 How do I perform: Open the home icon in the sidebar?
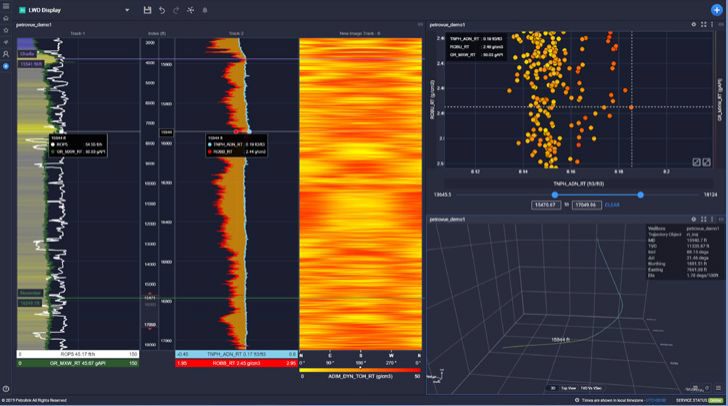tap(5, 18)
